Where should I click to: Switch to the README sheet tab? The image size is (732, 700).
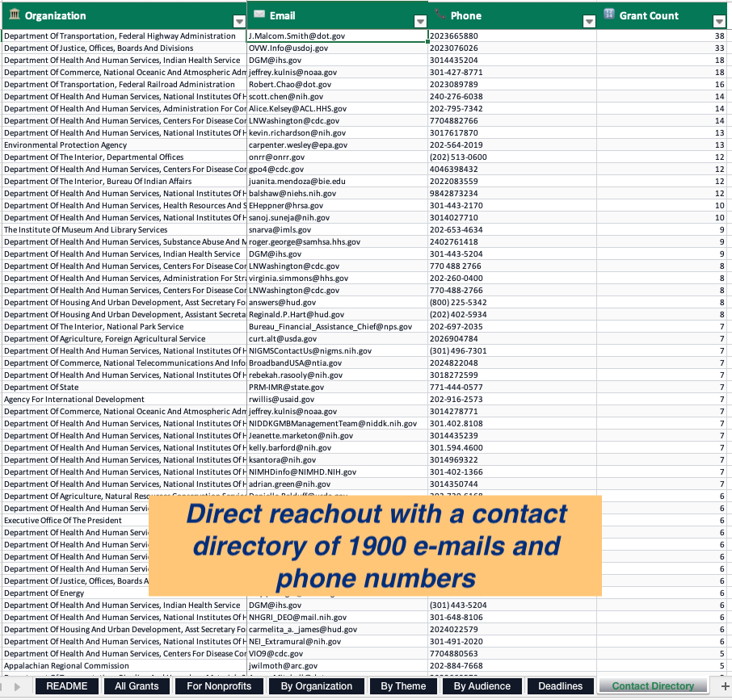(67, 686)
